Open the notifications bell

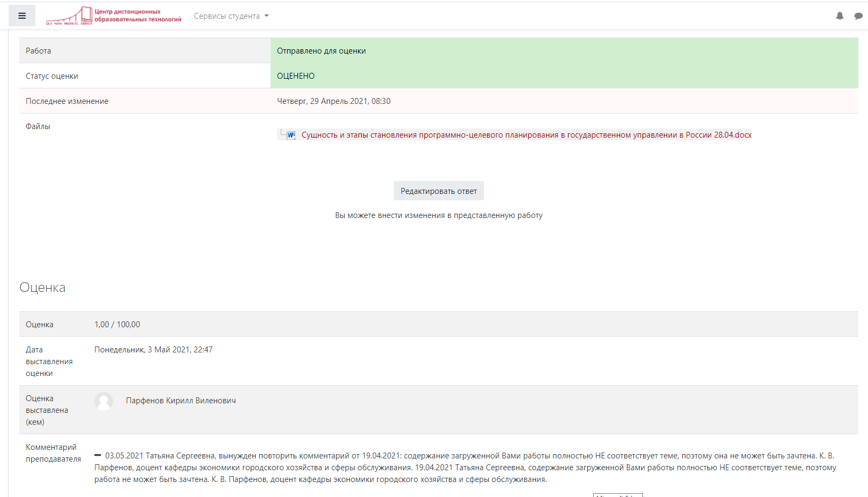tap(840, 16)
